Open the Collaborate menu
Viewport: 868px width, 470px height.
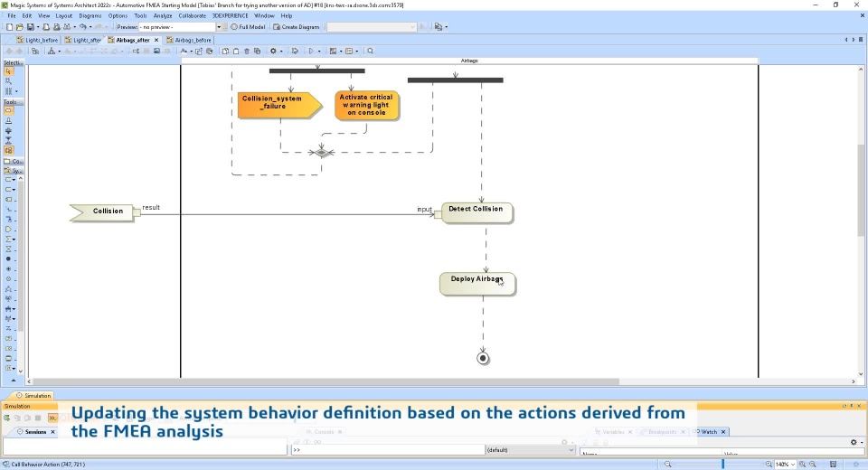click(192, 15)
